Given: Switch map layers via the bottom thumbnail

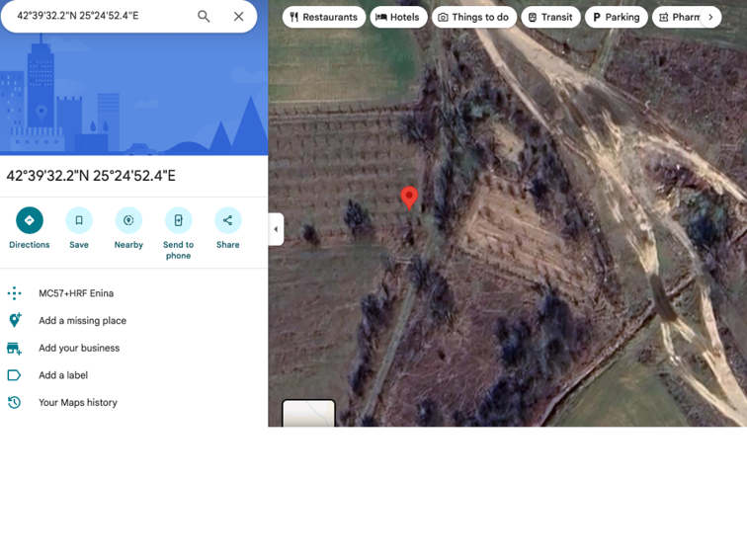Looking at the screenshot, I should coord(308,414).
